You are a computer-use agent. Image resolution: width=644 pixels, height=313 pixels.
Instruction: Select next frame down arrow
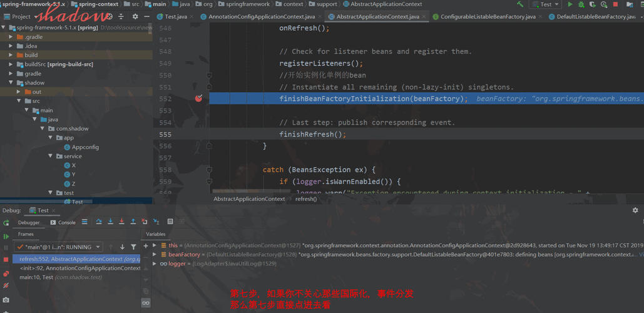tap(122, 247)
